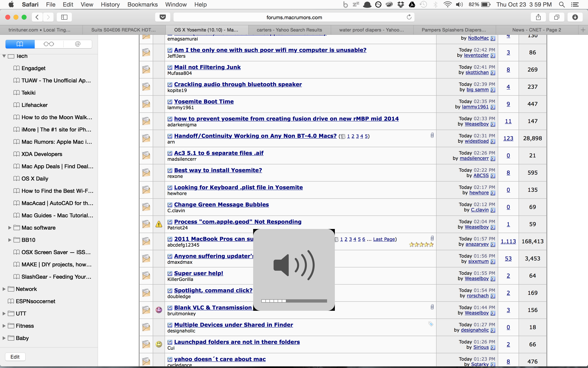
Task: Click the forums.macrumors.com address field
Action: coord(294,17)
